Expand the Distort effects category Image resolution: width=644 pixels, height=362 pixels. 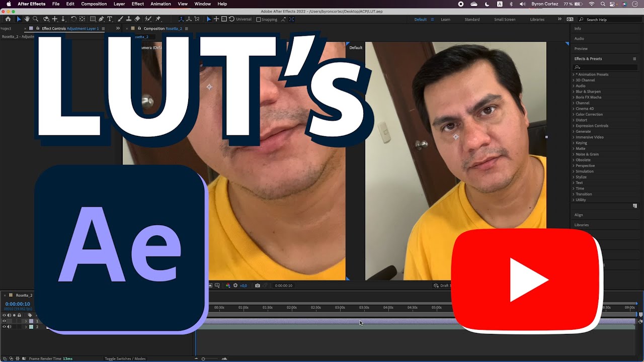(x=573, y=120)
